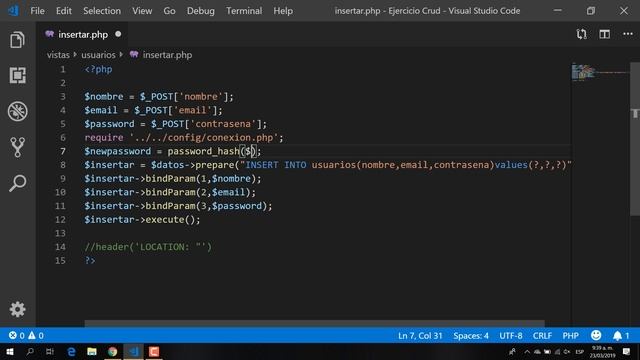Viewport: 640px width, 360px height.
Task: Open the View menu
Action: [x=142, y=11]
